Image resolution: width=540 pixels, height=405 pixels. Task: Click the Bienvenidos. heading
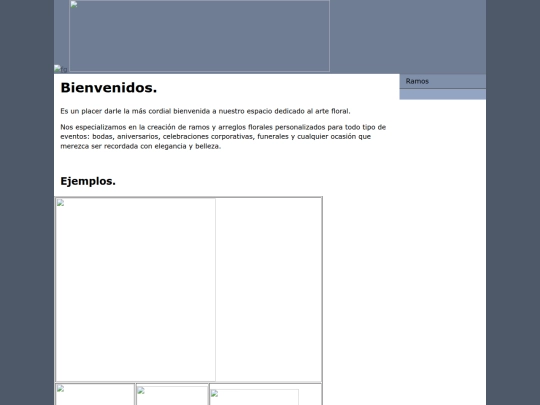(108, 88)
